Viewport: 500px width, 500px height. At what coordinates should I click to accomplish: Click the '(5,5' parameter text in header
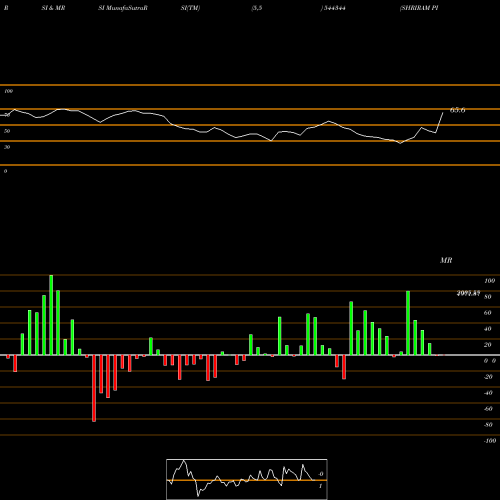[257, 8]
